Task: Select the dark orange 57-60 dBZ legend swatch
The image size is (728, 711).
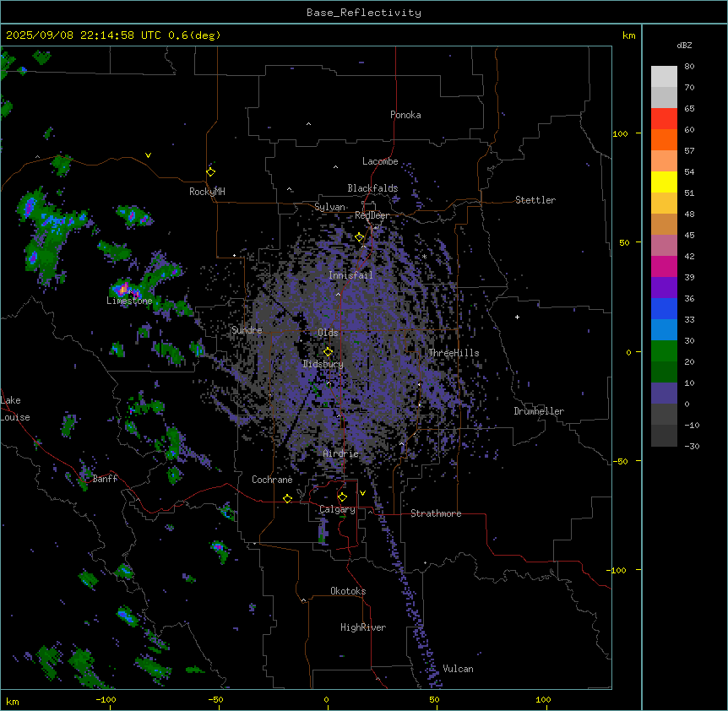Action: point(664,139)
